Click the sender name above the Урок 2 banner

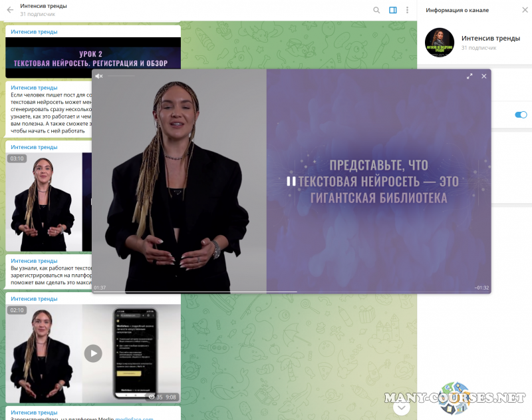point(34,31)
